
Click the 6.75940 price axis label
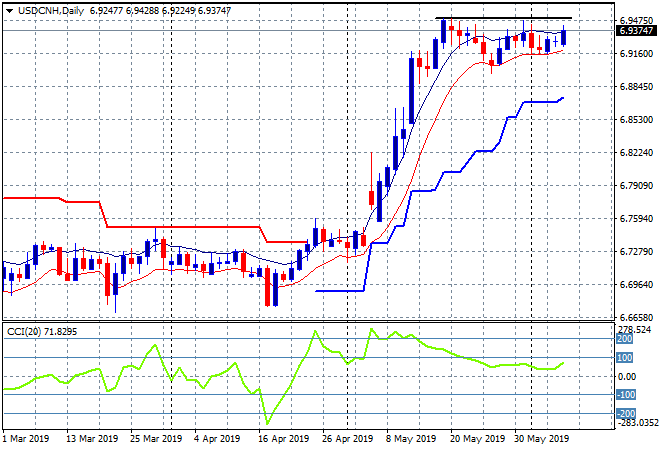point(636,219)
